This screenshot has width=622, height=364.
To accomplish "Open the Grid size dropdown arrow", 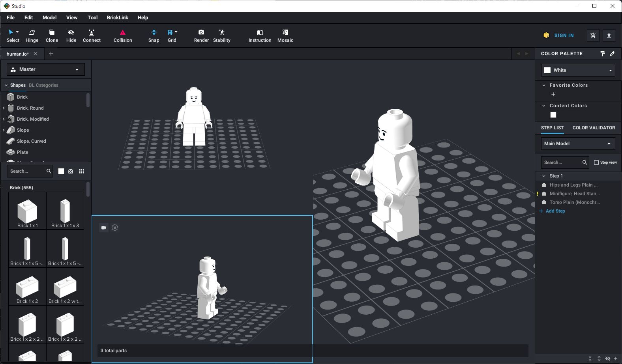I will [176, 32].
